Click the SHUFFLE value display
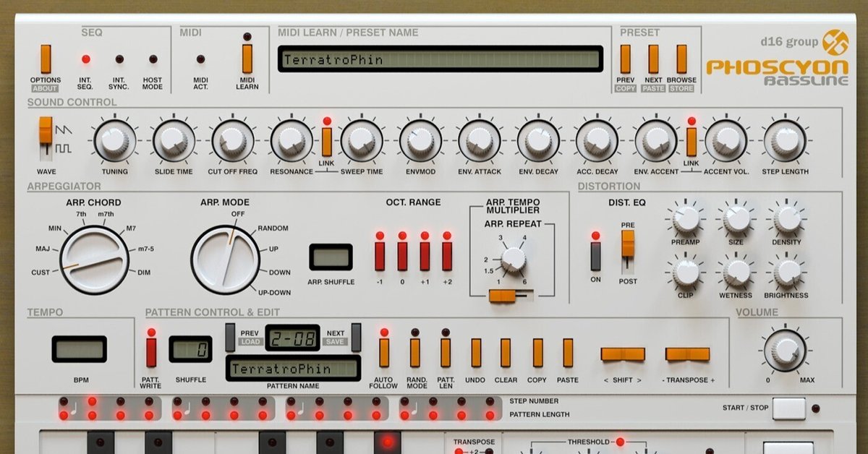The height and width of the screenshot is (454, 868). coord(190,349)
